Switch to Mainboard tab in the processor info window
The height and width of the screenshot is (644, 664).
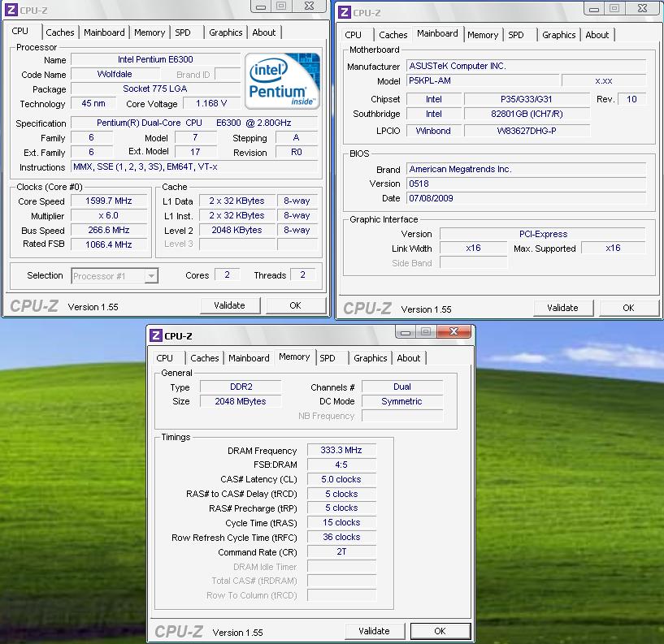click(104, 32)
